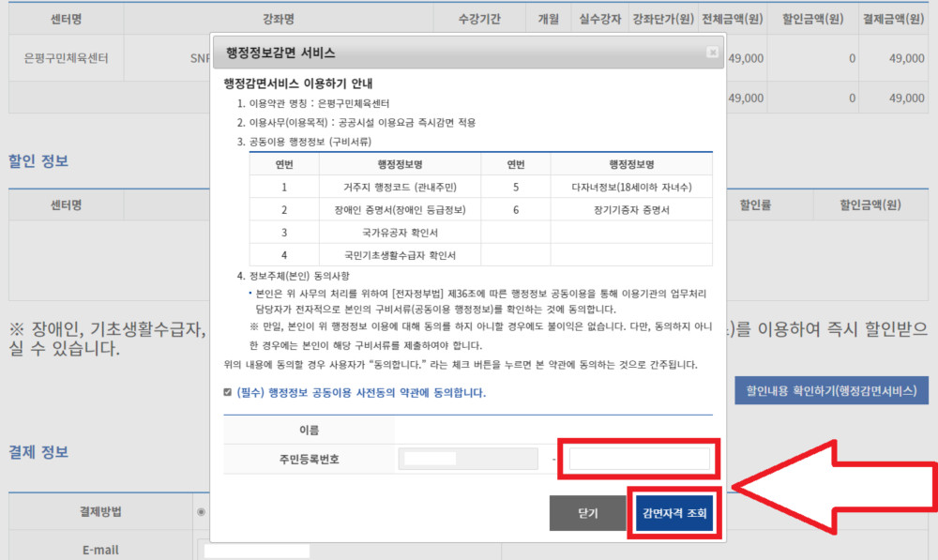938x560 pixels.
Task: Open 할인내용 확인하기(행정감면서비스)
Action: (x=834, y=390)
